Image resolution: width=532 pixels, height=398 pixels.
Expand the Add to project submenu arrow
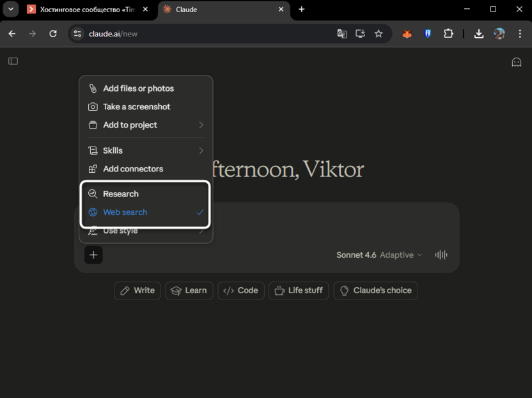(x=201, y=125)
